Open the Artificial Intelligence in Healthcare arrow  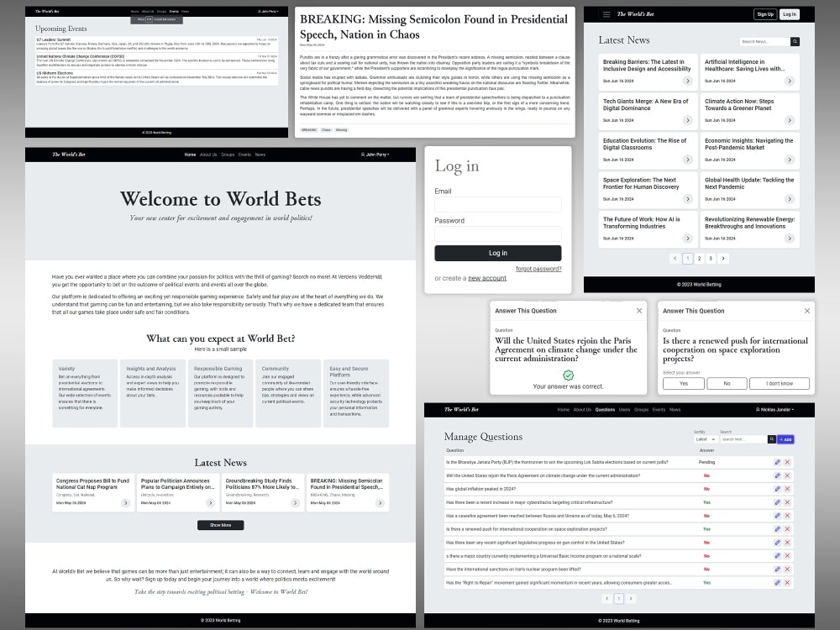coord(789,81)
